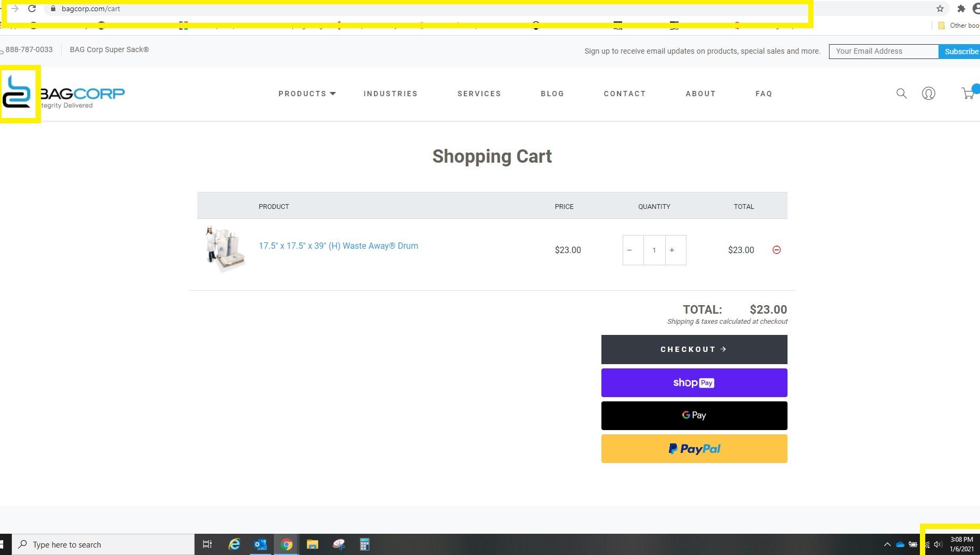The height and width of the screenshot is (555, 980).
Task: Show hidden system tray icons
Action: pyautogui.click(x=886, y=544)
